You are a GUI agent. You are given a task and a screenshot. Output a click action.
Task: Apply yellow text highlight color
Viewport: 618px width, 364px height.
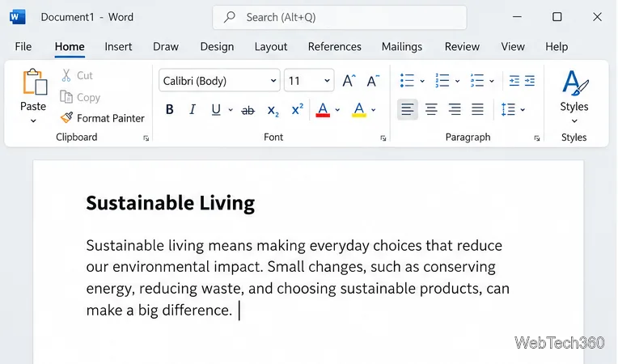pyautogui.click(x=359, y=110)
